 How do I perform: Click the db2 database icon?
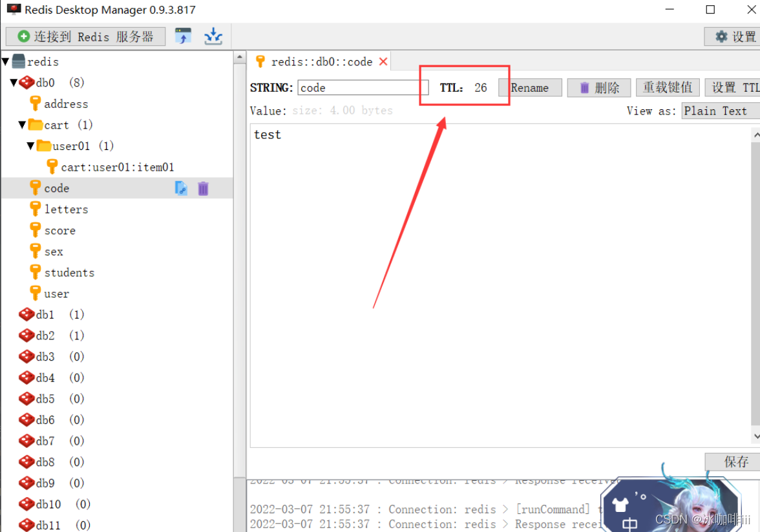pos(26,335)
